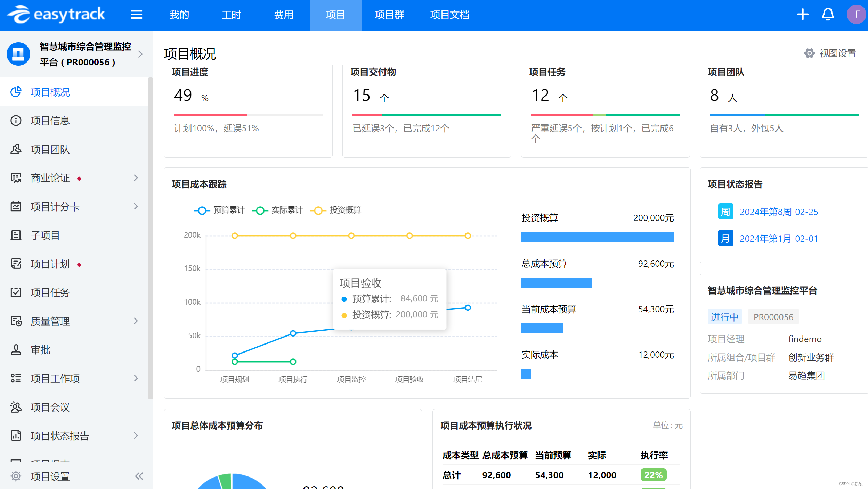This screenshot has height=489, width=868.
Task: Click the 总成本预算 blue bar
Action: click(557, 283)
